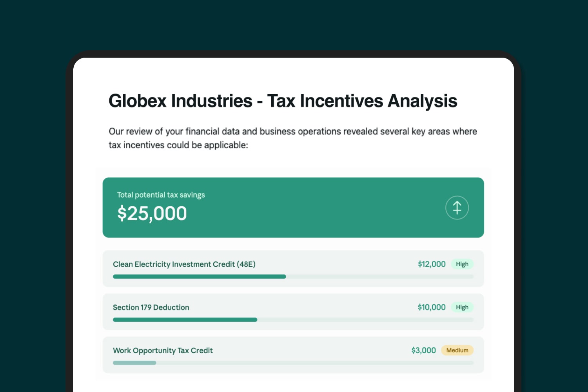Open the Total potential tax savings card

click(x=293, y=207)
